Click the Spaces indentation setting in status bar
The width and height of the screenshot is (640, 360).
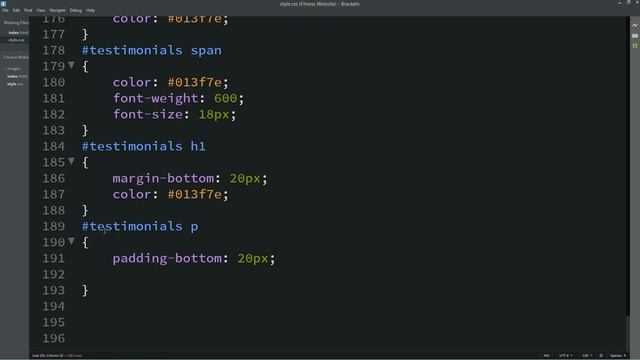click(x=618, y=356)
